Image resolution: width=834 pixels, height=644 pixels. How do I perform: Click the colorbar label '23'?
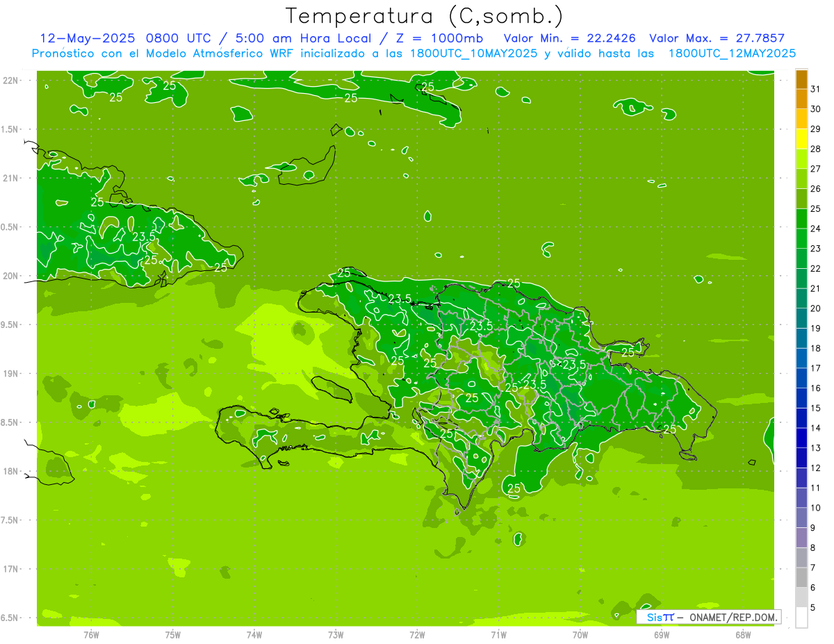[x=816, y=249]
